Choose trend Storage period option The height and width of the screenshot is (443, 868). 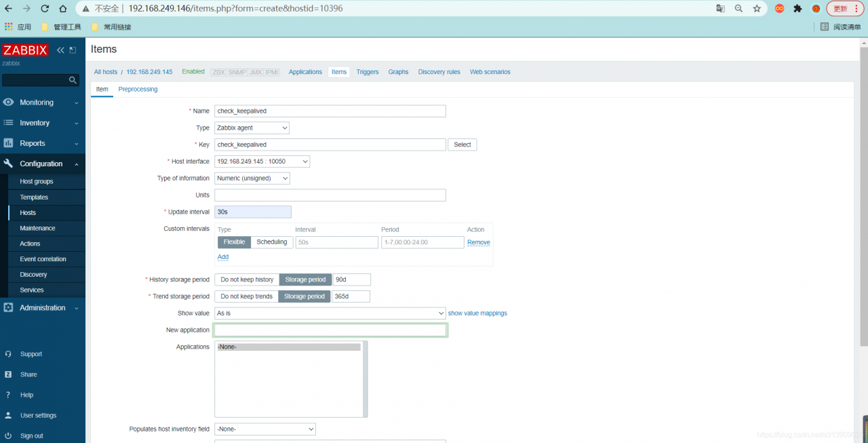pyautogui.click(x=304, y=296)
